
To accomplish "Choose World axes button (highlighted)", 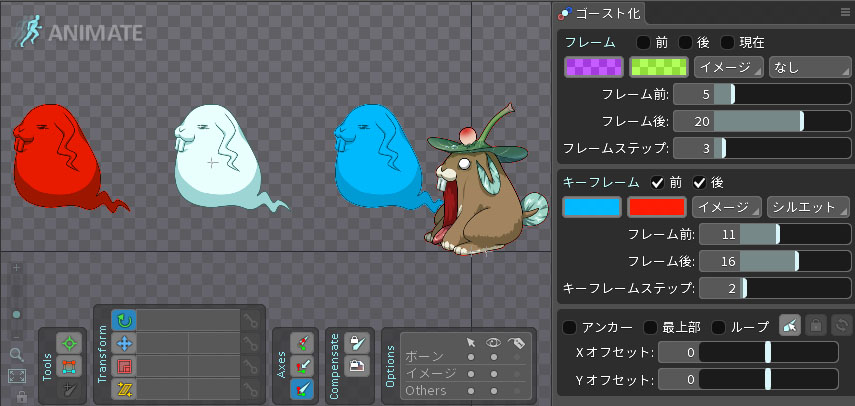I will tap(302, 389).
